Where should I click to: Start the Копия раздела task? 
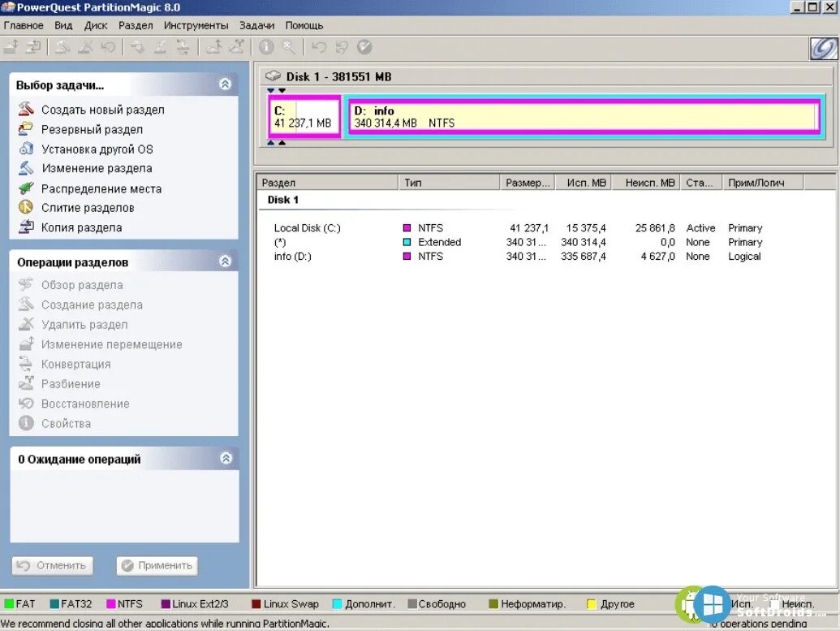point(81,227)
